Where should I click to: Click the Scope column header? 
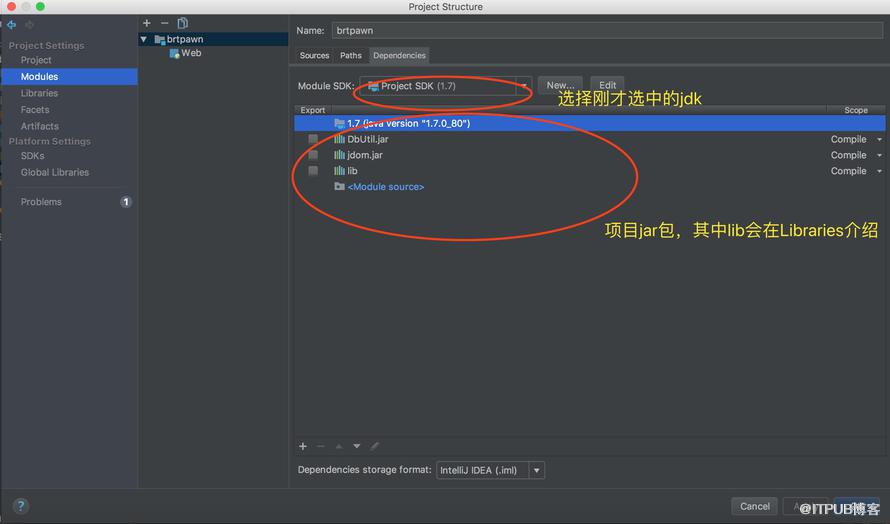pos(855,110)
